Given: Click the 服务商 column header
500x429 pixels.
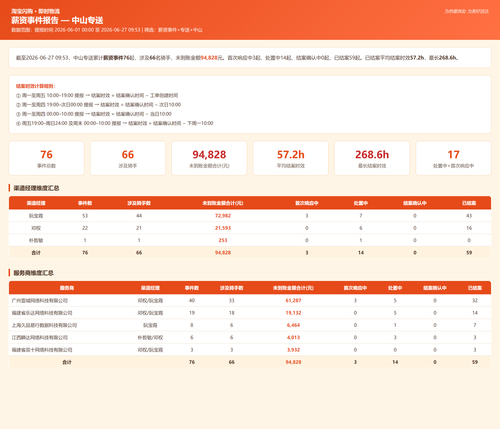Looking at the screenshot, I should coord(67,288).
